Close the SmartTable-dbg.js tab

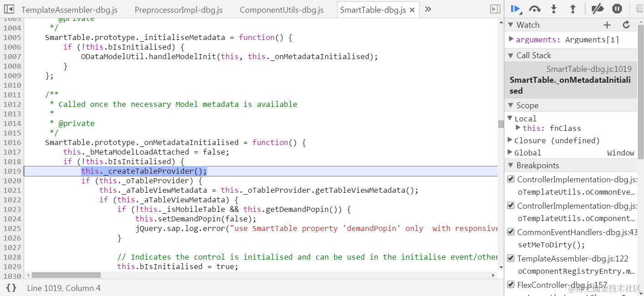[x=412, y=10]
